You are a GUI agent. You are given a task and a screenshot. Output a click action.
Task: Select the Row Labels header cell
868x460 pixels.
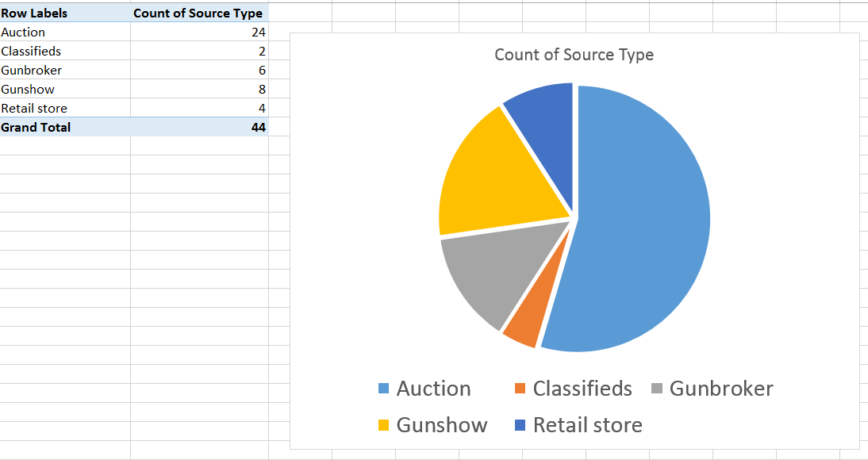coord(65,13)
